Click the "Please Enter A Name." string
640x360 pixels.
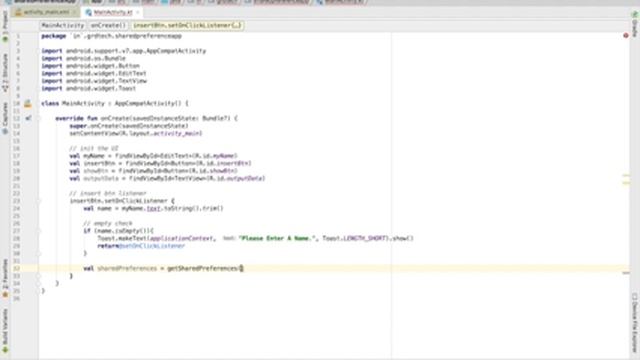(277, 238)
